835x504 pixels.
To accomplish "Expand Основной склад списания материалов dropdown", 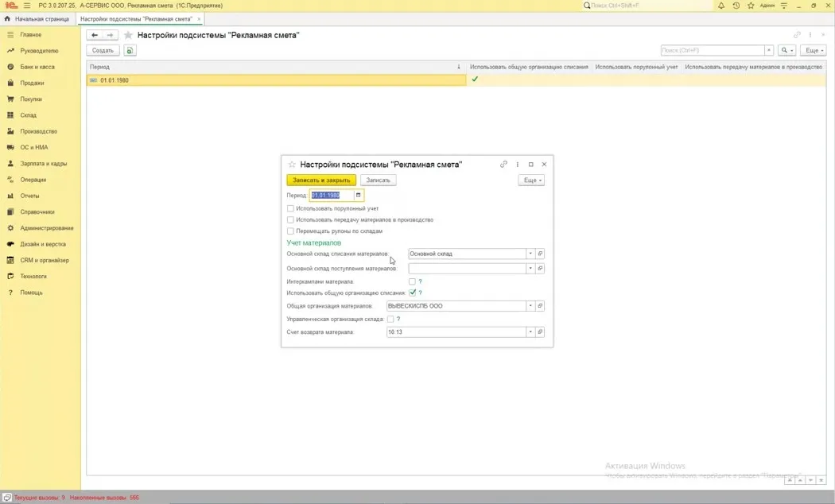I will point(530,254).
